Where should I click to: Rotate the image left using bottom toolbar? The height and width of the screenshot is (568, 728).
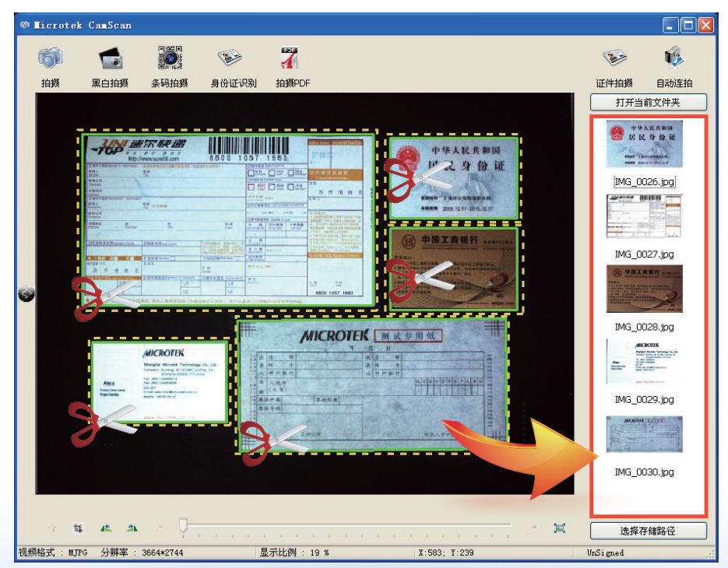click(x=106, y=528)
